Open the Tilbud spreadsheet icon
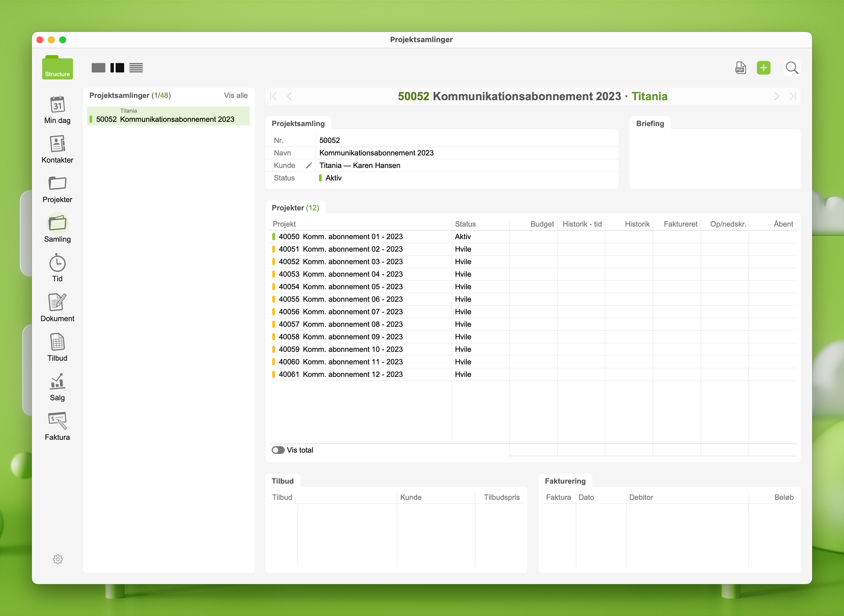Image resolution: width=844 pixels, height=616 pixels. [57, 342]
